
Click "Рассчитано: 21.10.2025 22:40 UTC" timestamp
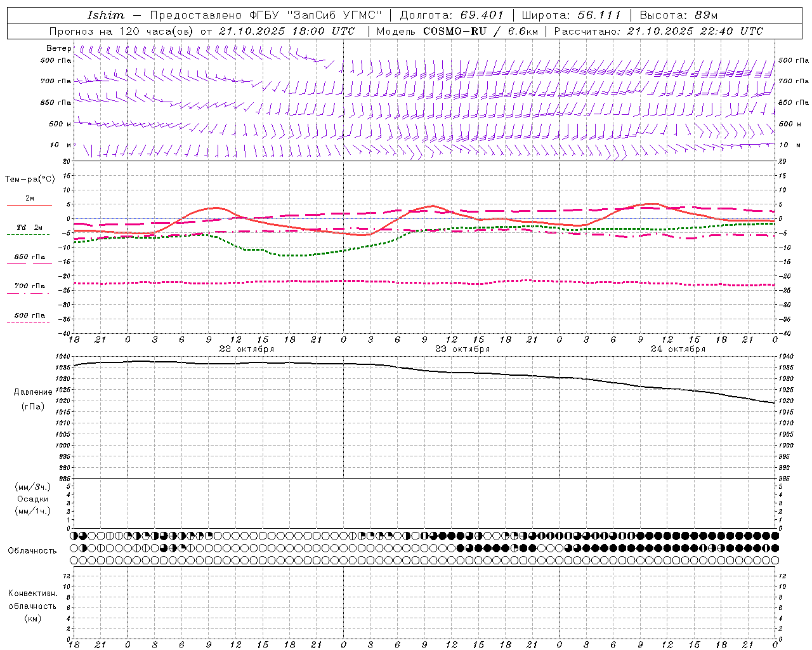(x=658, y=31)
